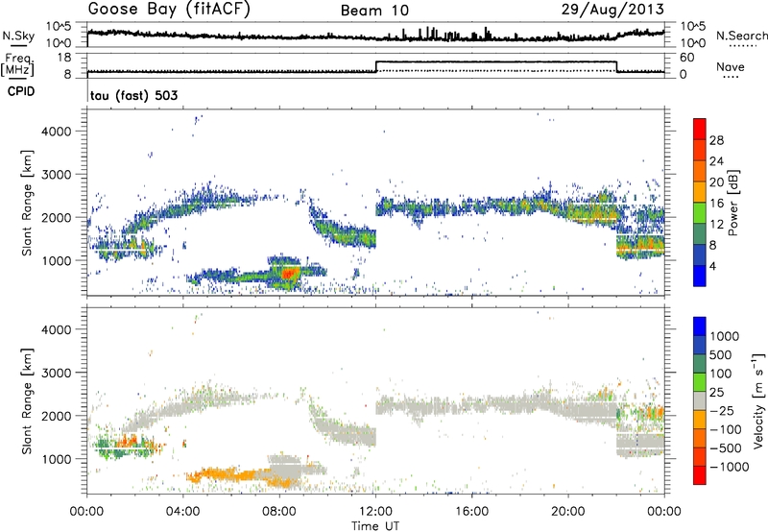The image size is (768, 532).
Task: Click the "tau (fast) 503" CPID text
Action: pyautogui.click(x=133, y=95)
